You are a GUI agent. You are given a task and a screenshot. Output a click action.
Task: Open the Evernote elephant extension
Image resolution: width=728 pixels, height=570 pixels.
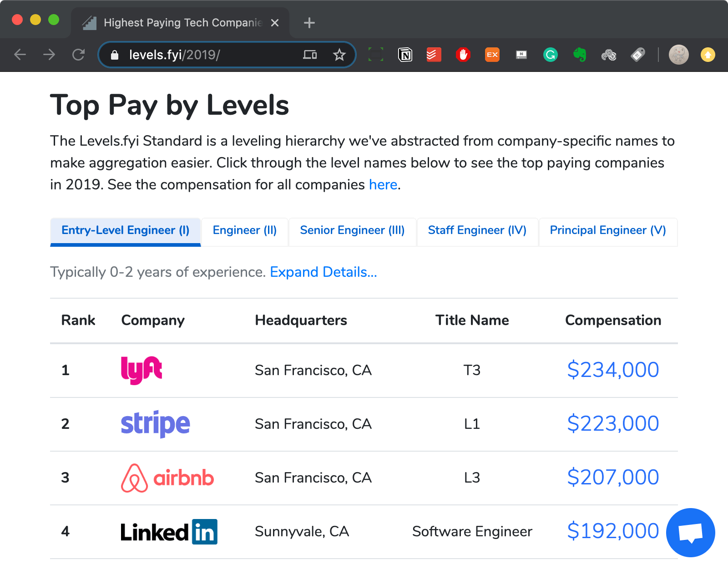pos(580,55)
